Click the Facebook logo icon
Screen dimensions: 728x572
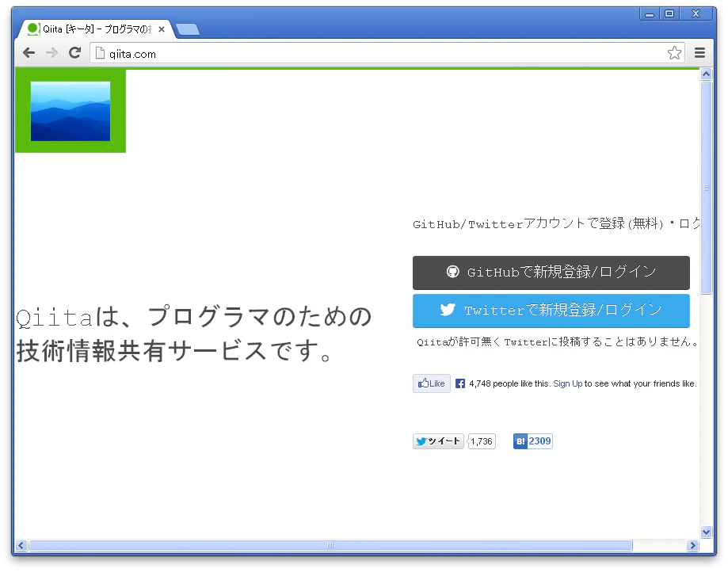(459, 383)
